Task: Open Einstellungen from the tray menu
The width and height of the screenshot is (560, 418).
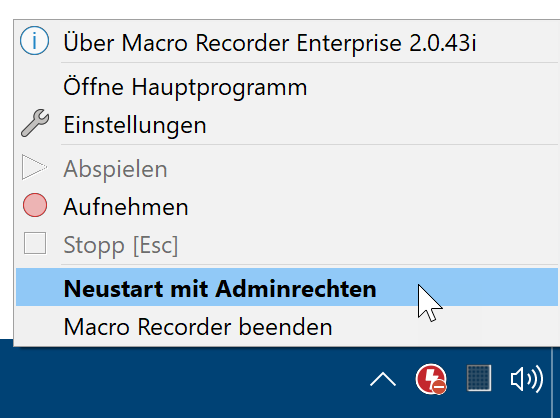Action: coord(286,125)
